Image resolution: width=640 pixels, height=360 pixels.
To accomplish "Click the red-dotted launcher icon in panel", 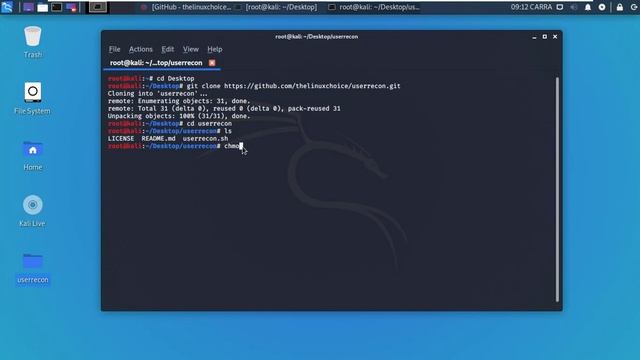I will [x=71, y=7].
